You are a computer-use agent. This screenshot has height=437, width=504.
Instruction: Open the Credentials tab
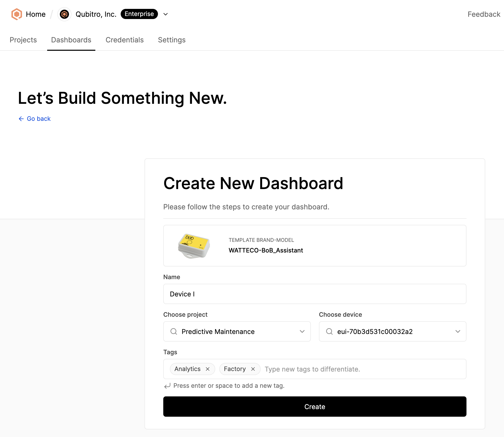pyautogui.click(x=124, y=40)
